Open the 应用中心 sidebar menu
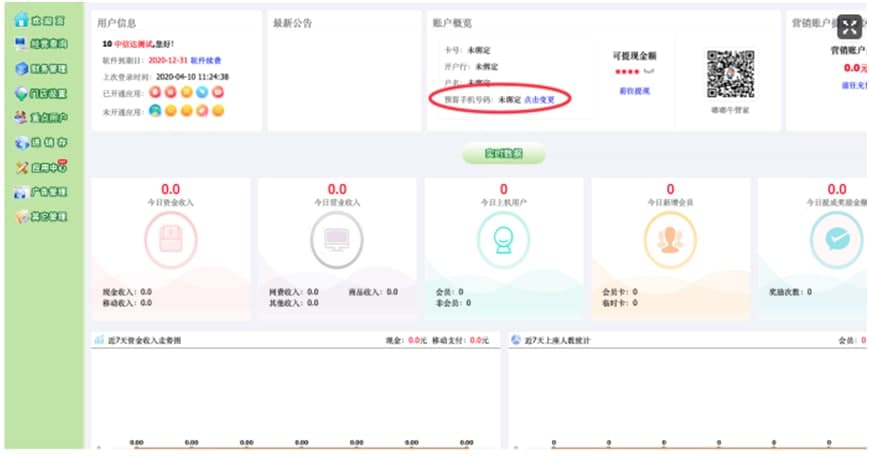Viewport: 869px width, 456px height. click(41, 167)
